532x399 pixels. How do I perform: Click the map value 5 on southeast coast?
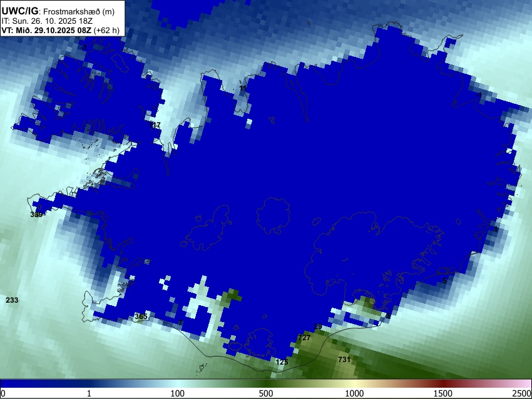point(444,281)
